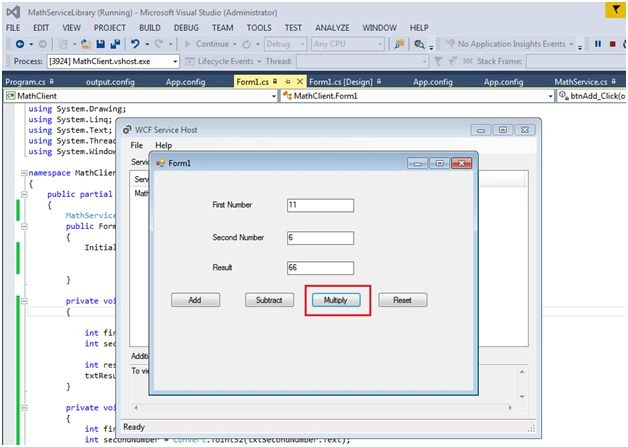Open the MathClient project scope dropdown
Viewport: 628px width, 447px height.
point(141,96)
